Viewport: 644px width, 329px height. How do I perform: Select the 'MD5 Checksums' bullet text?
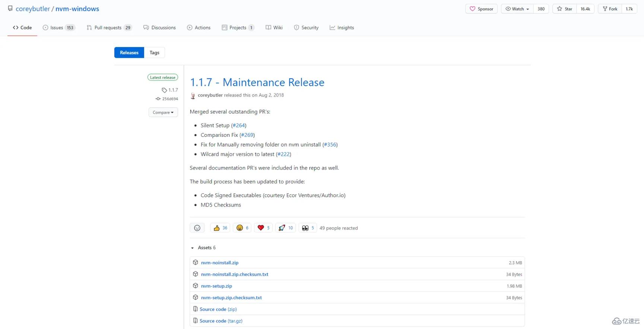(221, 205)
